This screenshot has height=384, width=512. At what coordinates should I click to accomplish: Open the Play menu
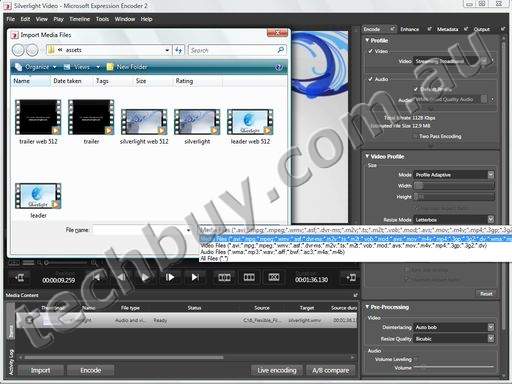(x=58, y=19)
